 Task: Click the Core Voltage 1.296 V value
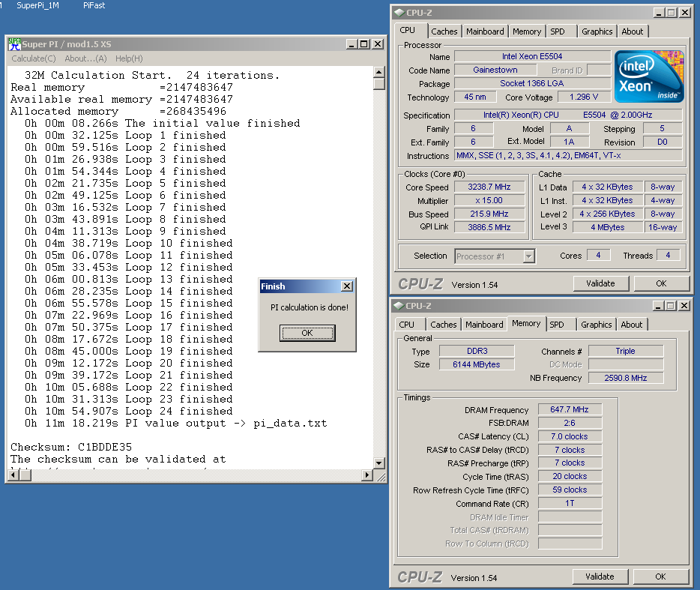click(x=584, y=97)
